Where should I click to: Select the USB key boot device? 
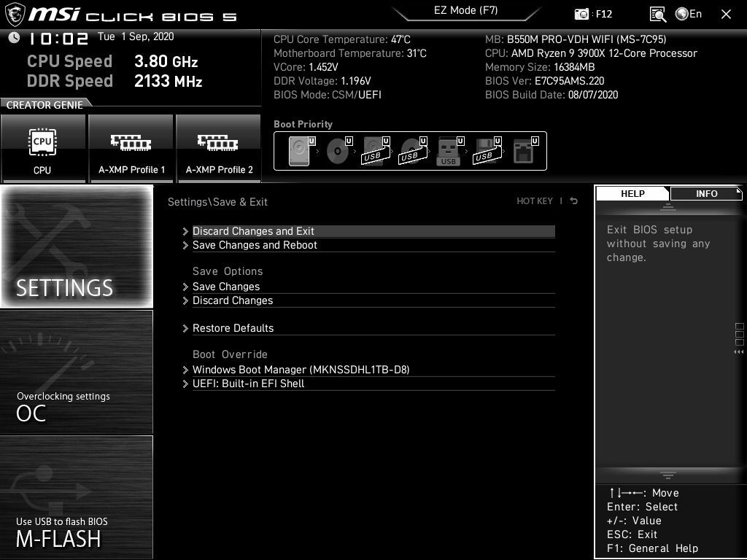pos(450,152)
